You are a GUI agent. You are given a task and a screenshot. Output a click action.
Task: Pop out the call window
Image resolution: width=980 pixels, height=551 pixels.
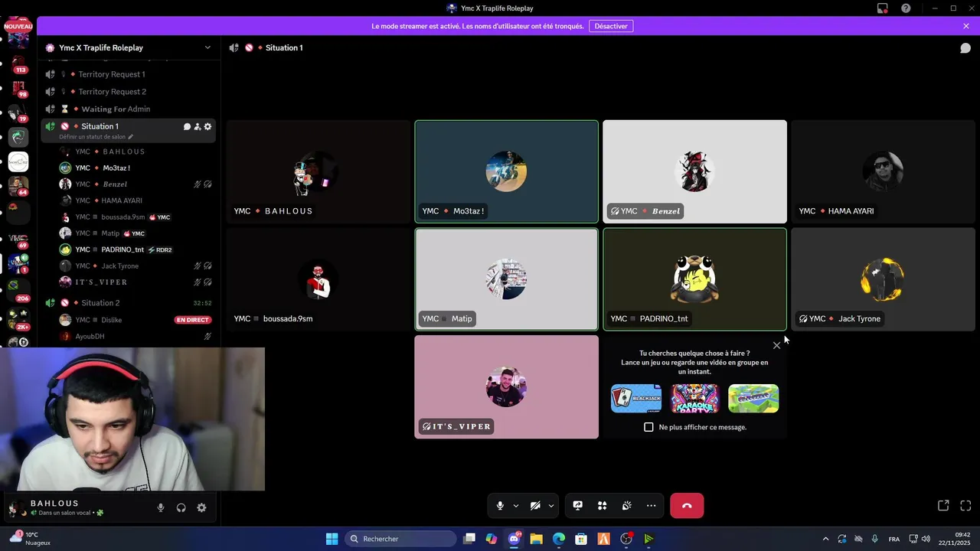click(943, 506)
